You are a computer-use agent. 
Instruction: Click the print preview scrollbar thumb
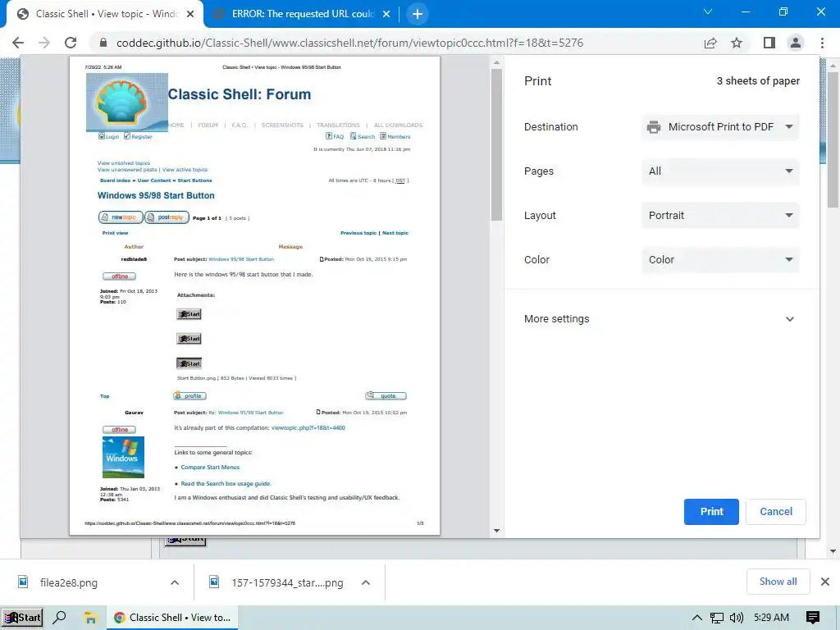pos(496,144)
